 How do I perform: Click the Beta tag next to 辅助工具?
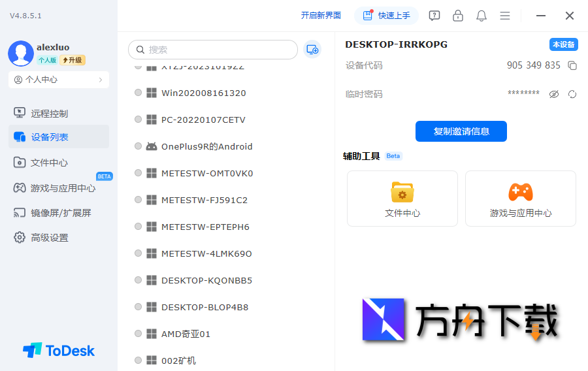tap(393, 156)
